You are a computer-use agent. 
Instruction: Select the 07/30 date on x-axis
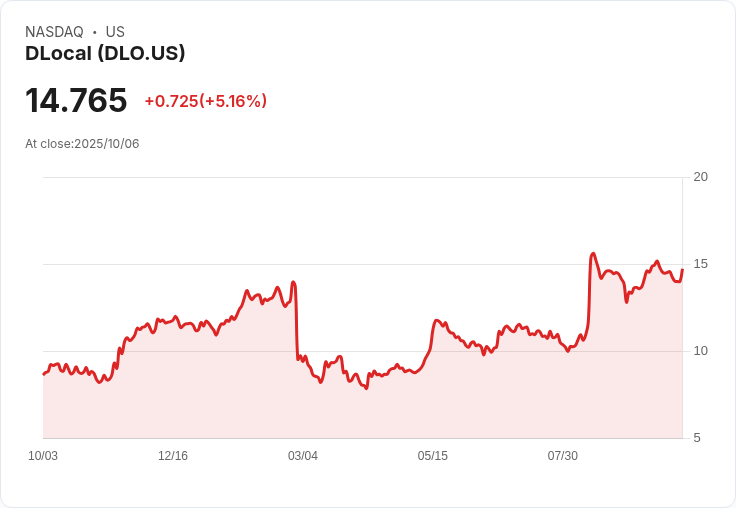pos(563,456)
